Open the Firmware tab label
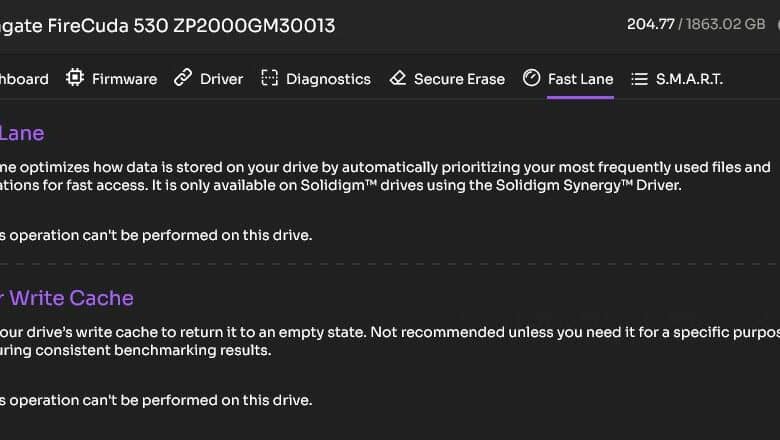Viewport: 780px width, 440px height. click(124, 79)
